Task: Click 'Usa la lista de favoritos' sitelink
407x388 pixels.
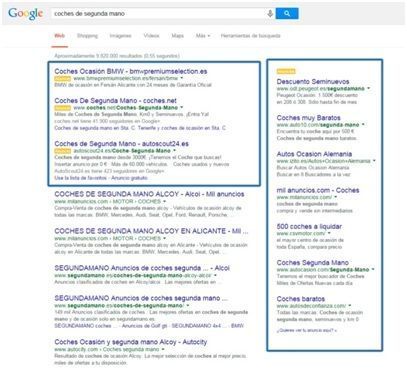Action: (81, 178)
